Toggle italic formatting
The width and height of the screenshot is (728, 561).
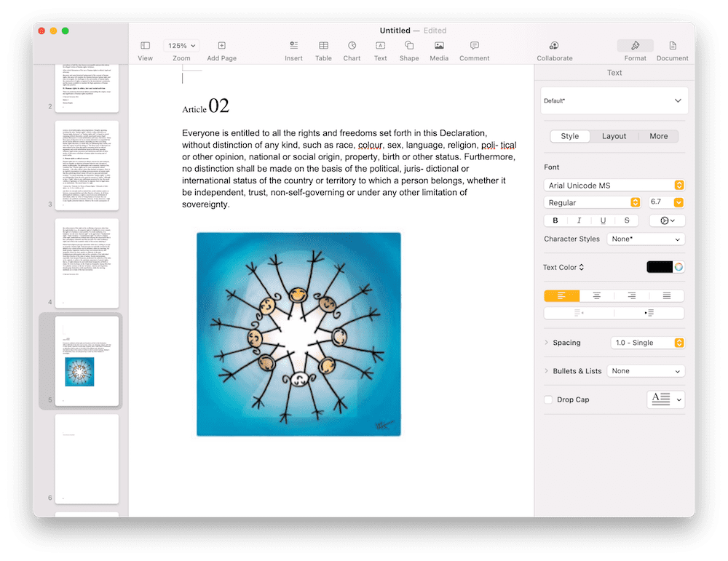click(x=579, y=220)
